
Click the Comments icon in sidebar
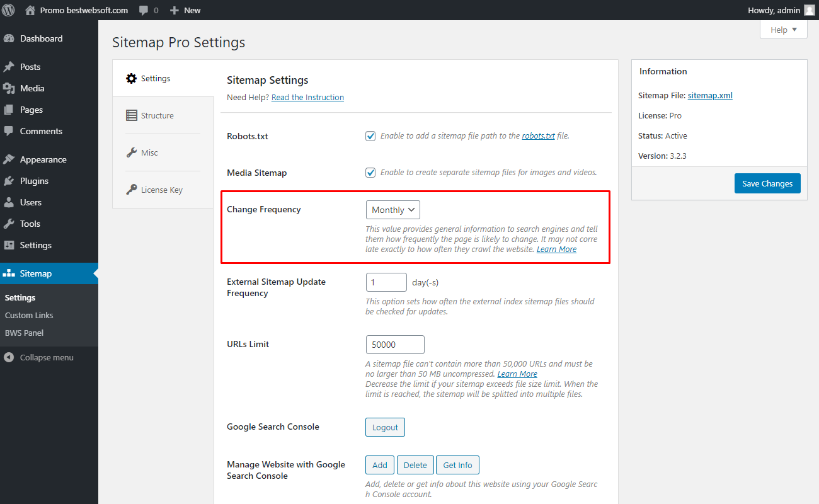(9, 131)
